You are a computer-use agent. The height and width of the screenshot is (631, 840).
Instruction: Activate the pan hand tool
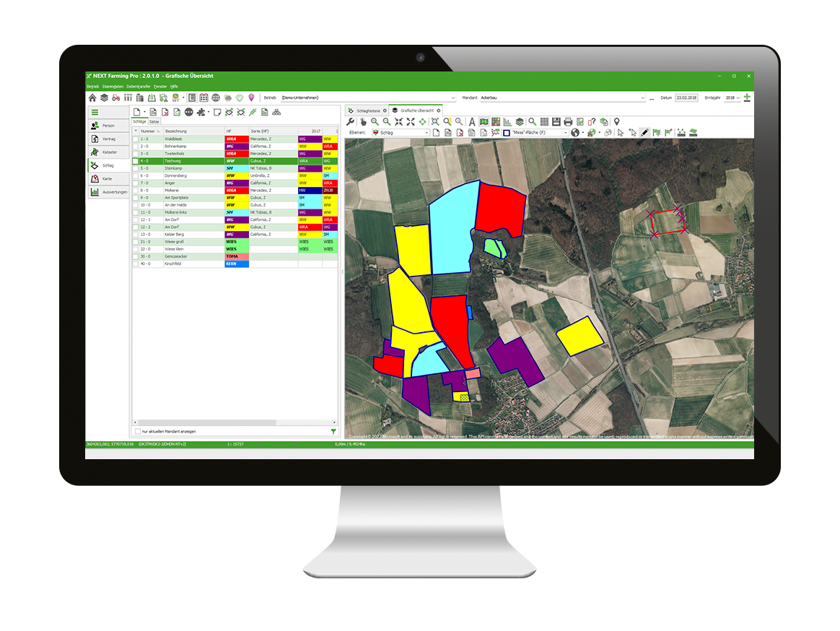[363, 122]
